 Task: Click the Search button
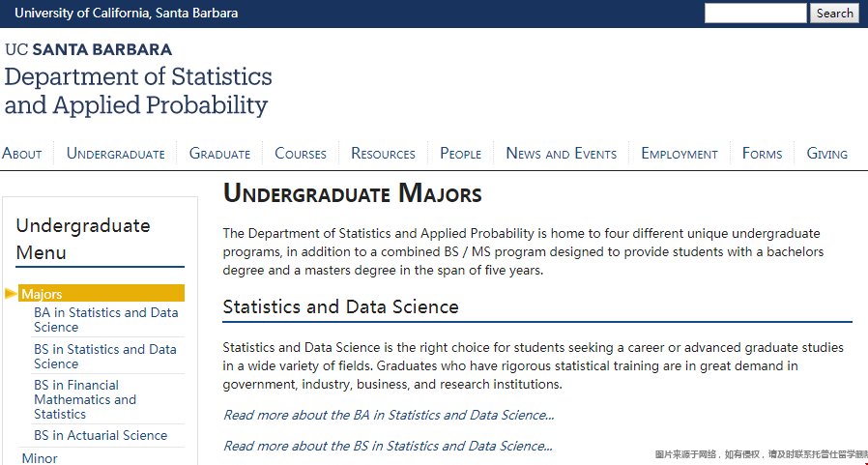coord(835,14)
